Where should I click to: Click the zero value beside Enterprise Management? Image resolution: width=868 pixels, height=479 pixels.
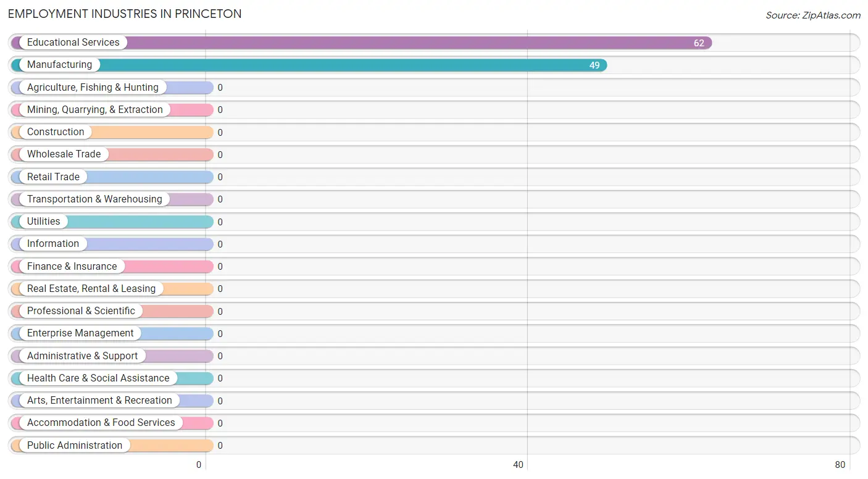[x=220, y=334]
